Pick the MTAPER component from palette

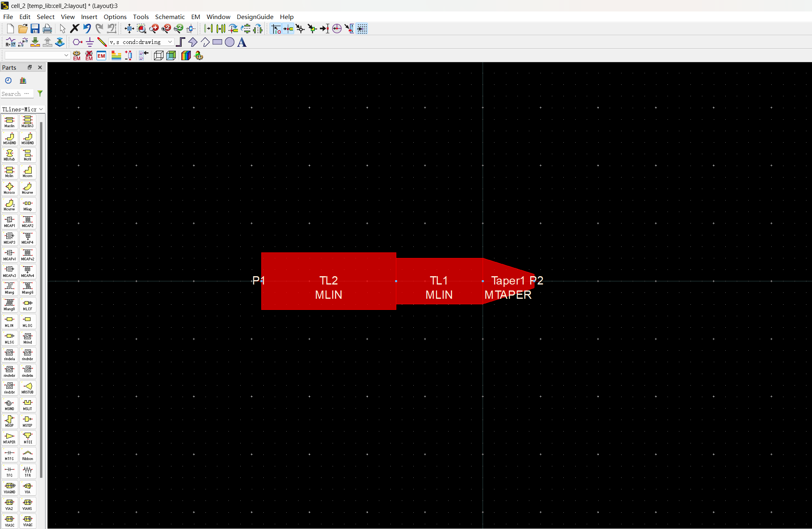10,438
